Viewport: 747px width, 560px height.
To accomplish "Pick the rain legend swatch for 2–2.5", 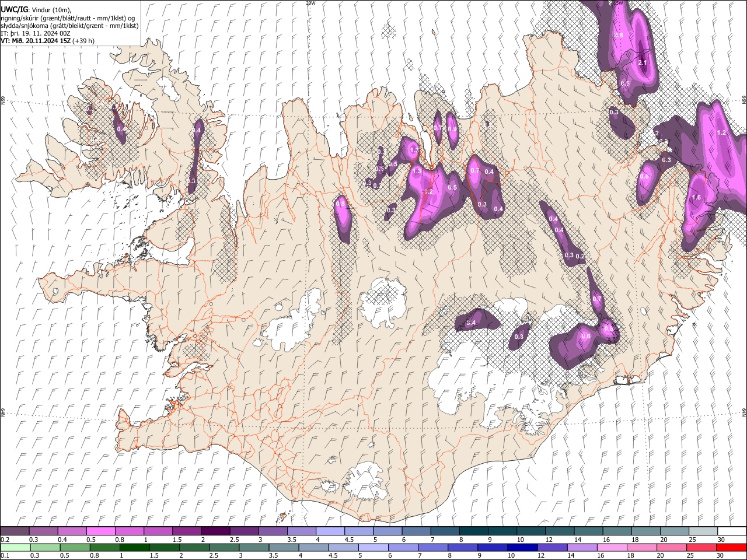I will click(194, 547).
